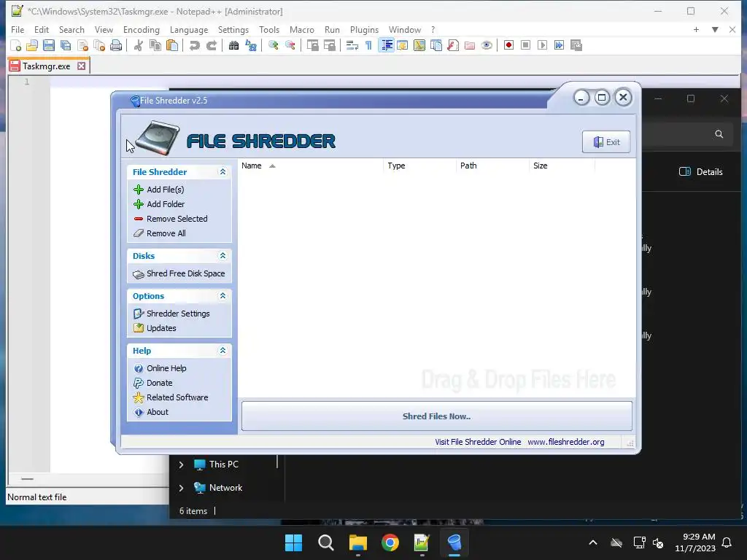Expand This PC in Explorer tree
The height and width of the screenshot is (560, 747).
pos(181,464)
